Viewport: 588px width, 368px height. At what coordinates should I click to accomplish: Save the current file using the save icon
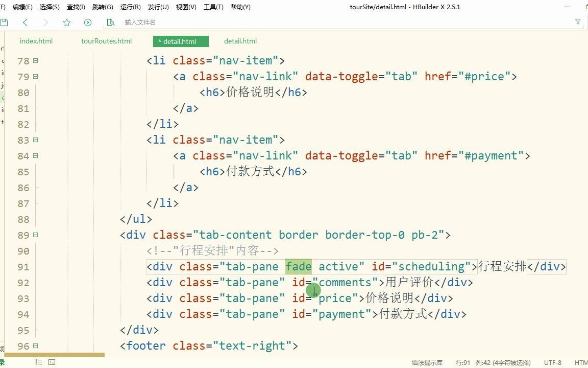pos(5,22)
